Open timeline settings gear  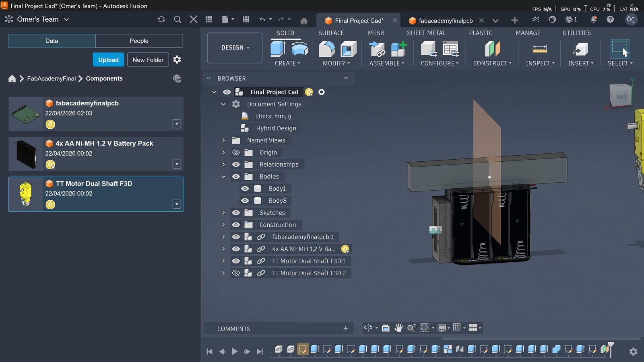pyautogui.click(x=633, y=352)
